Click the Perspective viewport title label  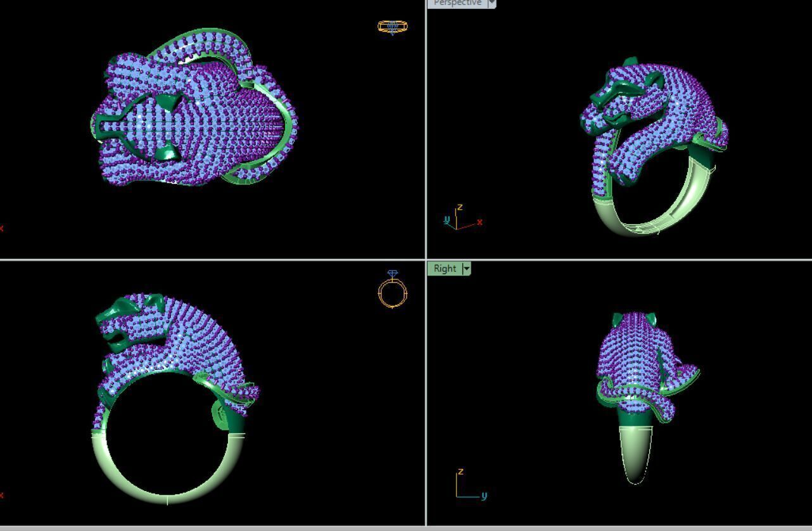tap(458, 3)
